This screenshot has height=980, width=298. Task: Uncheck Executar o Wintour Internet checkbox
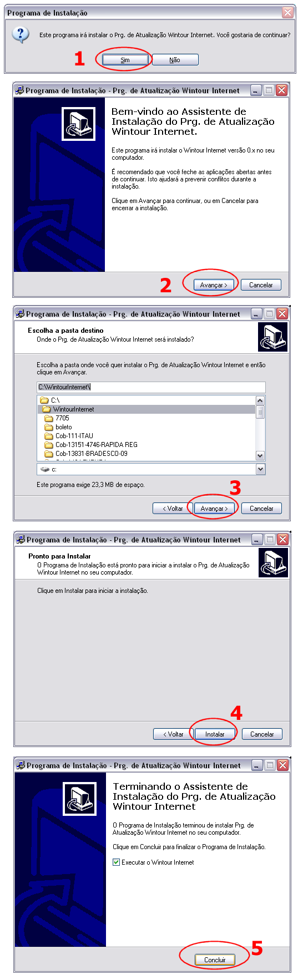click(x=116, y=862)
